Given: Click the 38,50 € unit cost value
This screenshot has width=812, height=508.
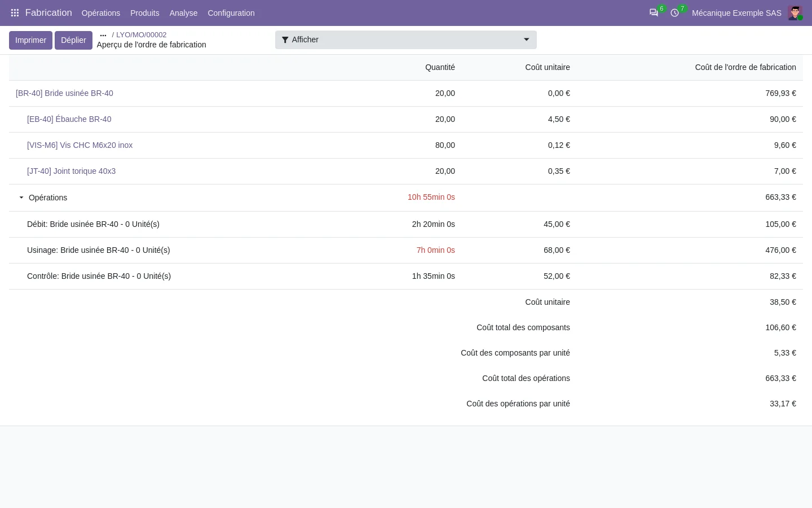Looking at the screenshot, I should 783,302.
